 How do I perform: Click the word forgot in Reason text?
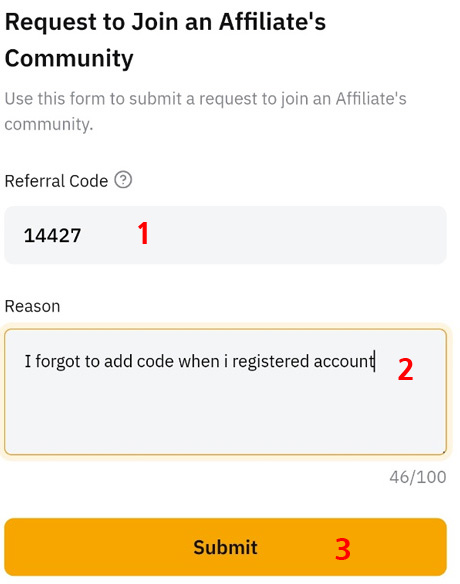tap(58, 362)
